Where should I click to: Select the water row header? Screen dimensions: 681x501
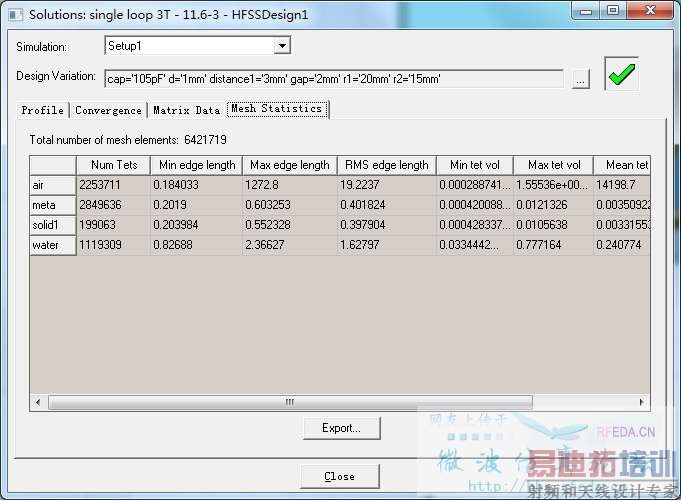click(x=53, y=245)
